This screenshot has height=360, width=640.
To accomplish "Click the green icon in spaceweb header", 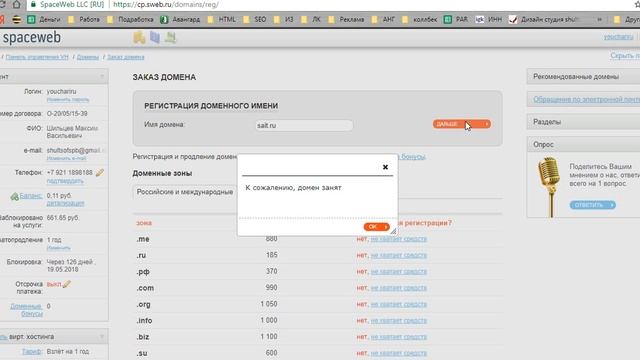I will click(170, 37).
